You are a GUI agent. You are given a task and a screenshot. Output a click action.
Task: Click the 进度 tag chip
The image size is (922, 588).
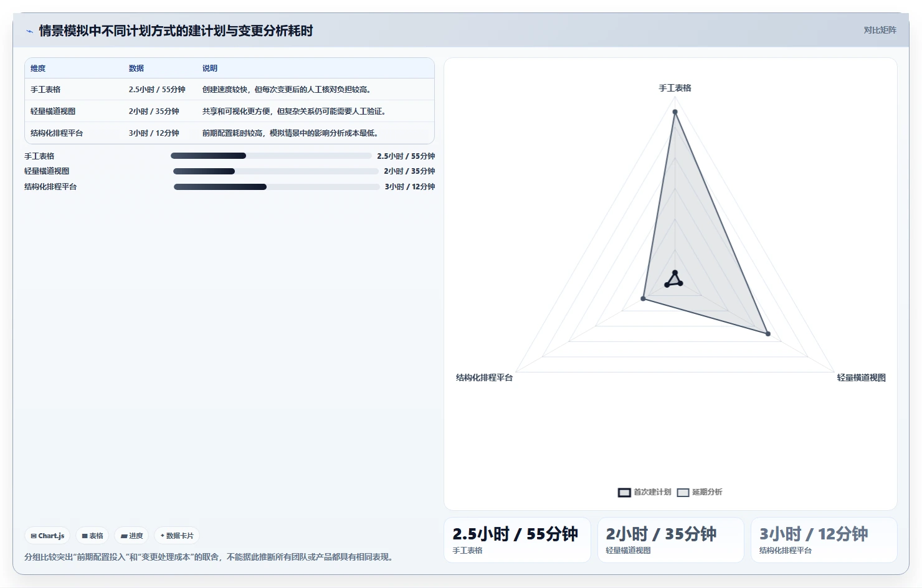coord(131,536)
